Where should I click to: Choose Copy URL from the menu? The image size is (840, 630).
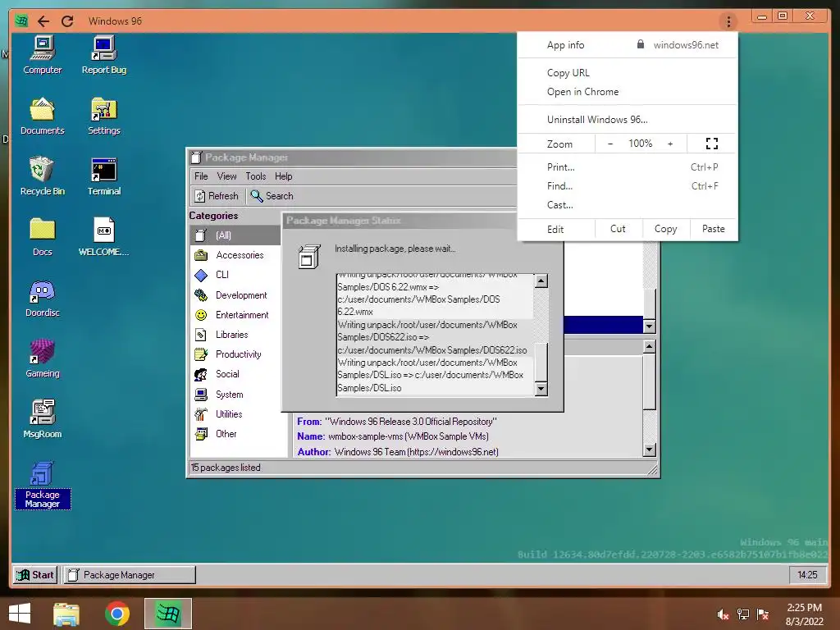[628, 73]
